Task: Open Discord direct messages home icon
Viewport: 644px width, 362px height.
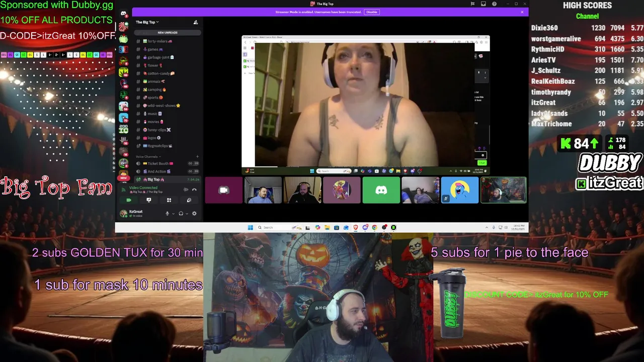Action: click(123, 14)
